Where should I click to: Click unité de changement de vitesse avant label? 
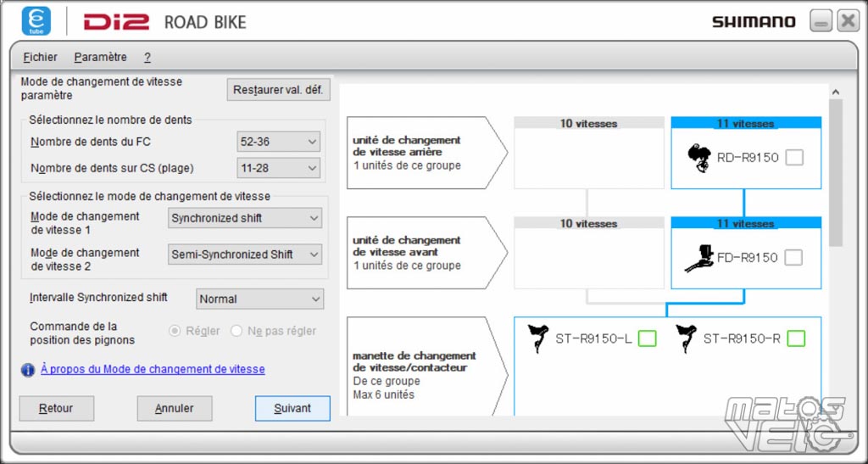(x=407, y=246)
